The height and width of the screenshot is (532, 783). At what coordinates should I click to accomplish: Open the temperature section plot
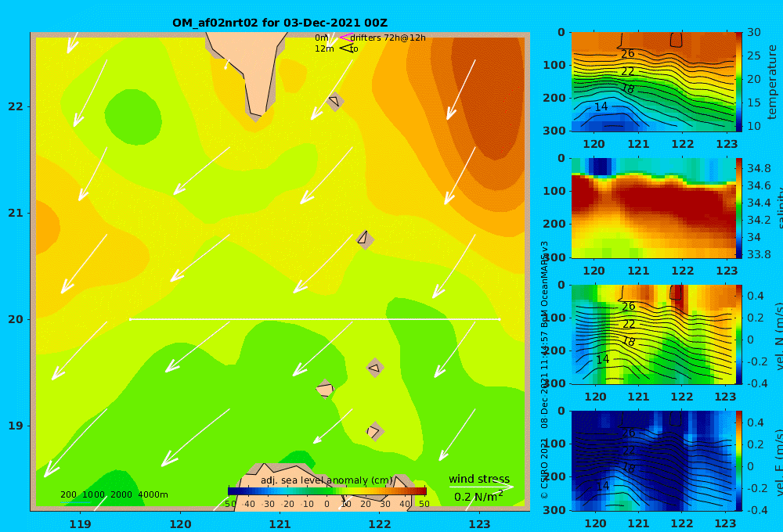[x=654, y=82]
